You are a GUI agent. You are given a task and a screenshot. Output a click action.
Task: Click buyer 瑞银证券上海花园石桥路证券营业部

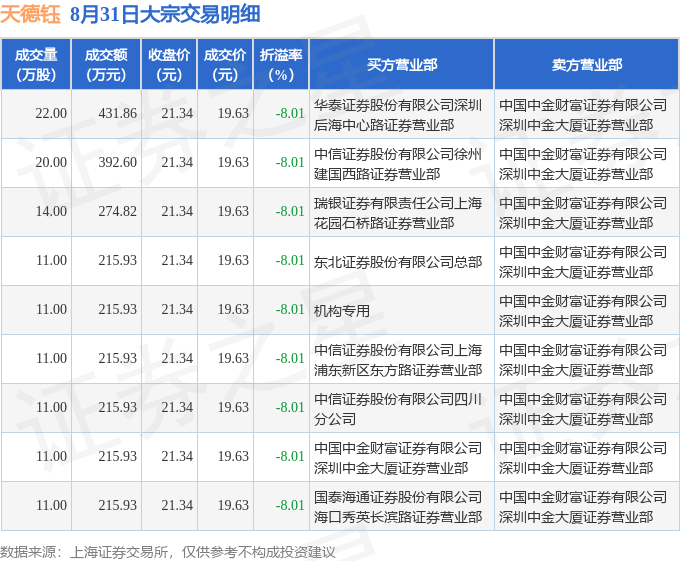point(398,213)
